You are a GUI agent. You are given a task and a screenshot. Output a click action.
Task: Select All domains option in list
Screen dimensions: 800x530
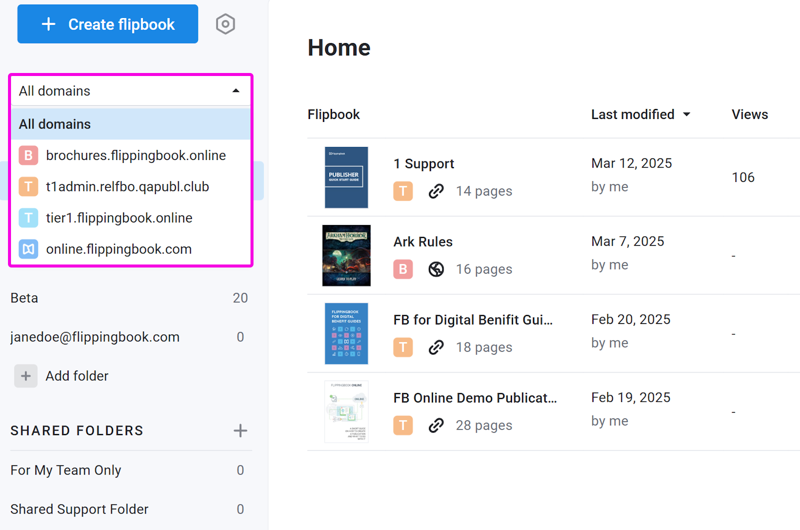click(x=131, y=124)
